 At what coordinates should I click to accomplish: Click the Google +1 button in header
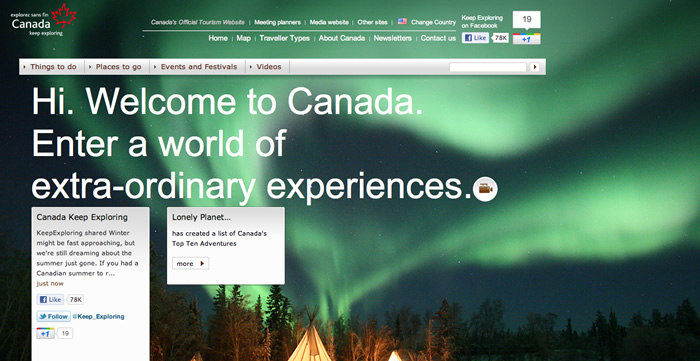tap(526, 39)
